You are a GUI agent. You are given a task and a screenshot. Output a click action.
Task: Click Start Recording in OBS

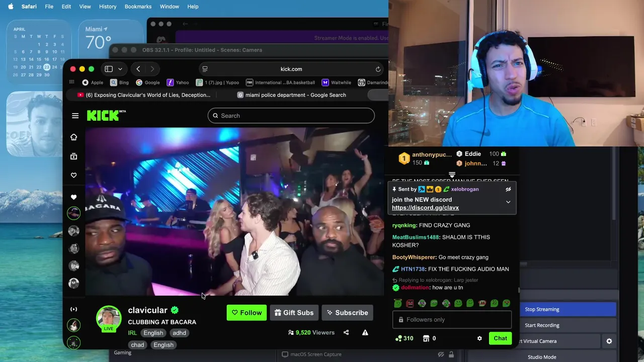coord(568,325)
